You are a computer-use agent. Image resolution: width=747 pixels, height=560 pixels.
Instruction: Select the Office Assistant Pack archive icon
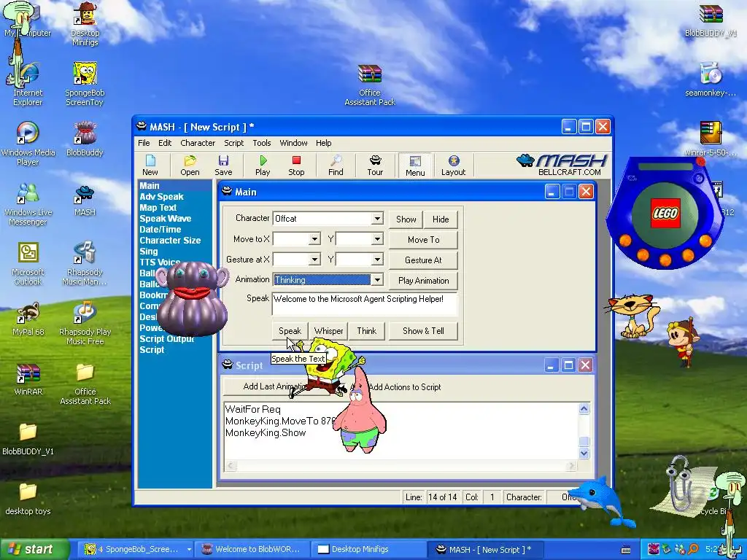tap(370, 85)
